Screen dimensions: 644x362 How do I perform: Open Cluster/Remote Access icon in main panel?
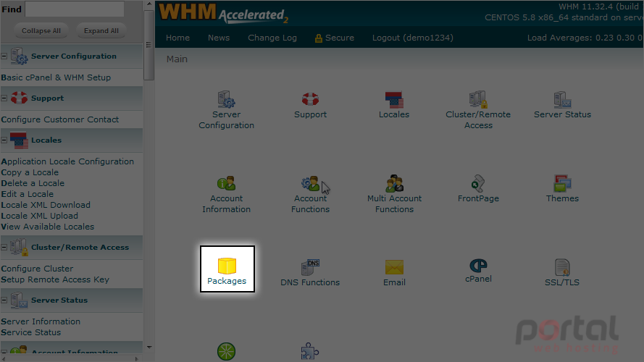tap(478, 100)
